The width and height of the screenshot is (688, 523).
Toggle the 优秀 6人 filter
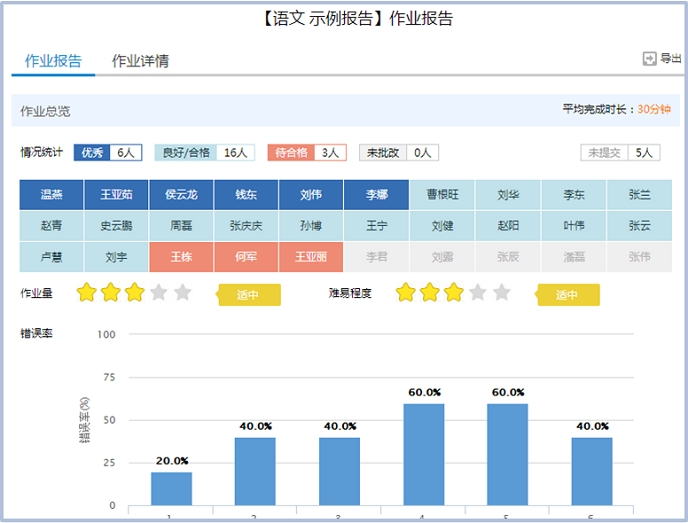point(106,153)
